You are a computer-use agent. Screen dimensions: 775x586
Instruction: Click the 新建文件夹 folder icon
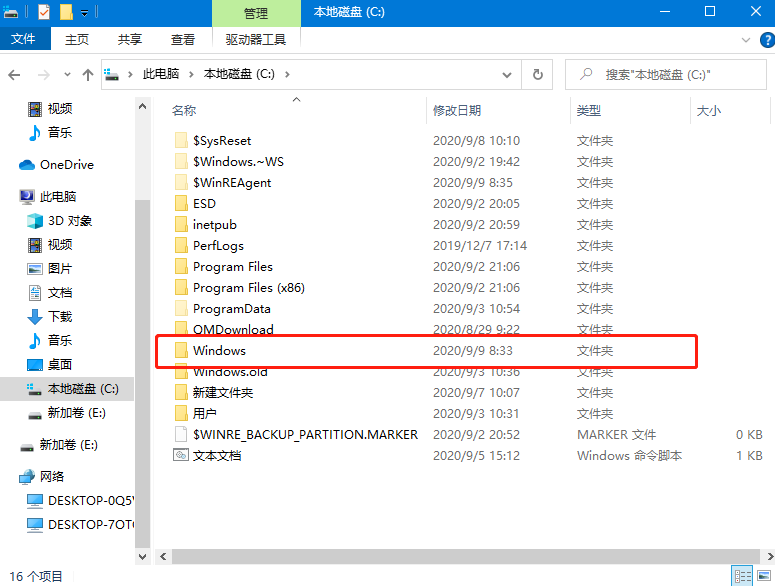point(181,392)
